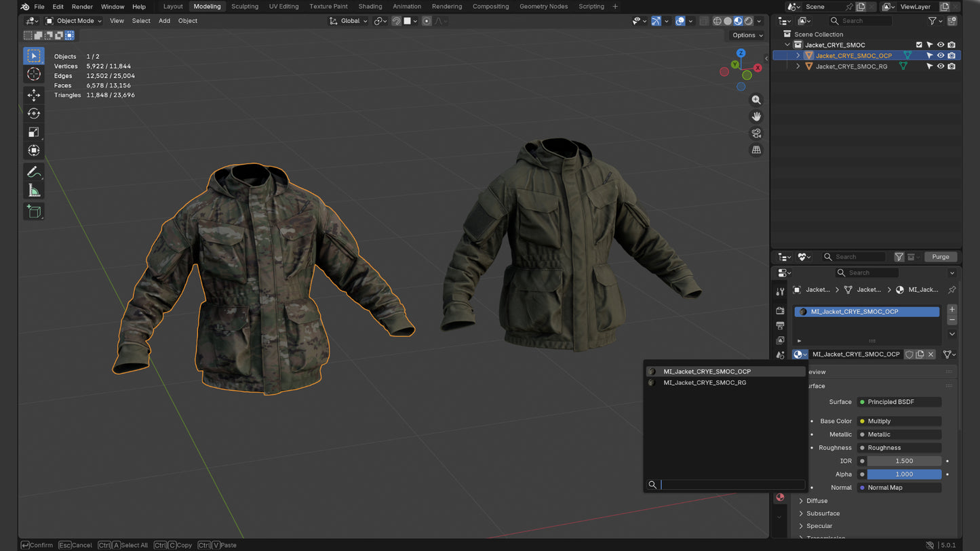
Task: Open the outliner filter dropdown
Action: coord(935,21)
